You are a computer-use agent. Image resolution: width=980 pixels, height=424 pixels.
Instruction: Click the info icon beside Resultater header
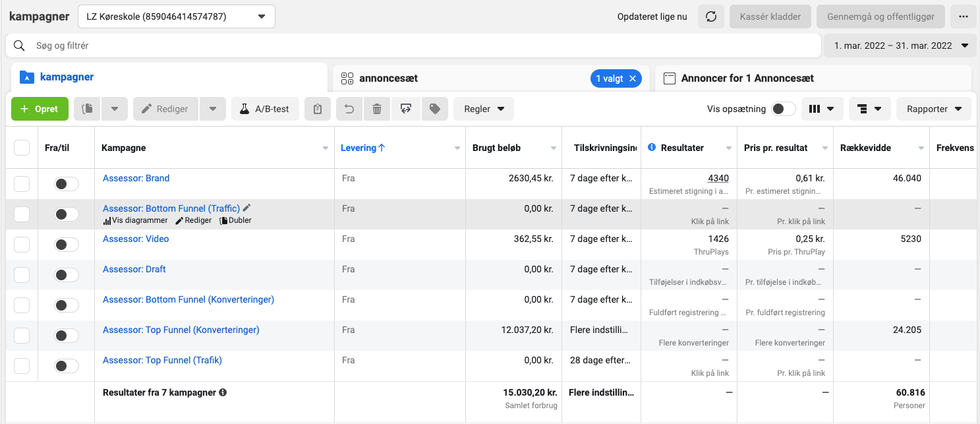pos(652,148)
